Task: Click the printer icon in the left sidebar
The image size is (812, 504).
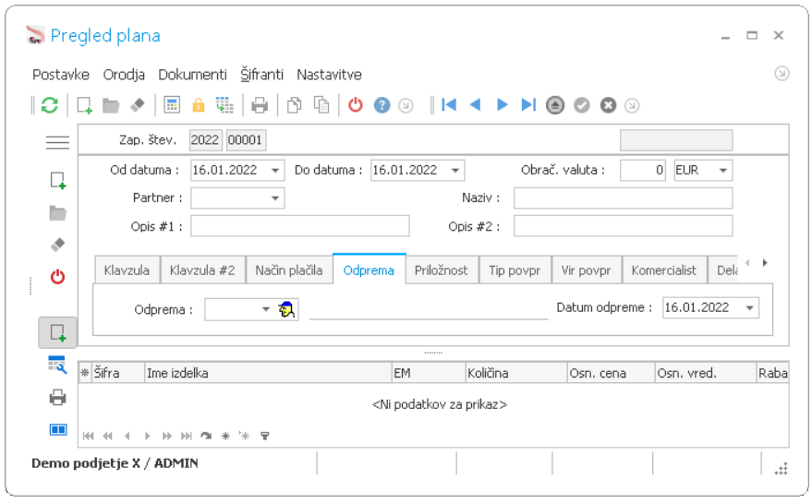Action: click(57, 398)
